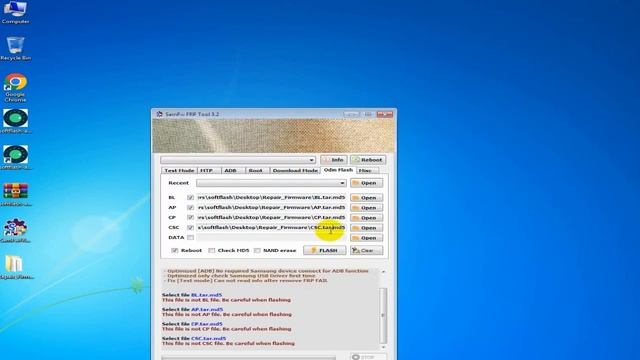The width and height of the screenshot is (640, 360).
Task: Click the log panel scroll up arrow
Action: point(383,271)
